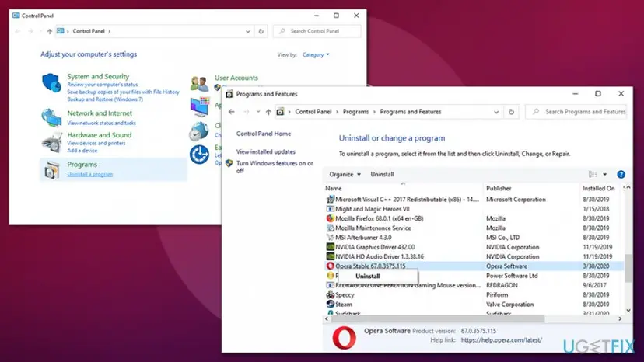Click the scroll right arrow of program list
The height and width of the screenshot is (362, 644).
(620, 319)
